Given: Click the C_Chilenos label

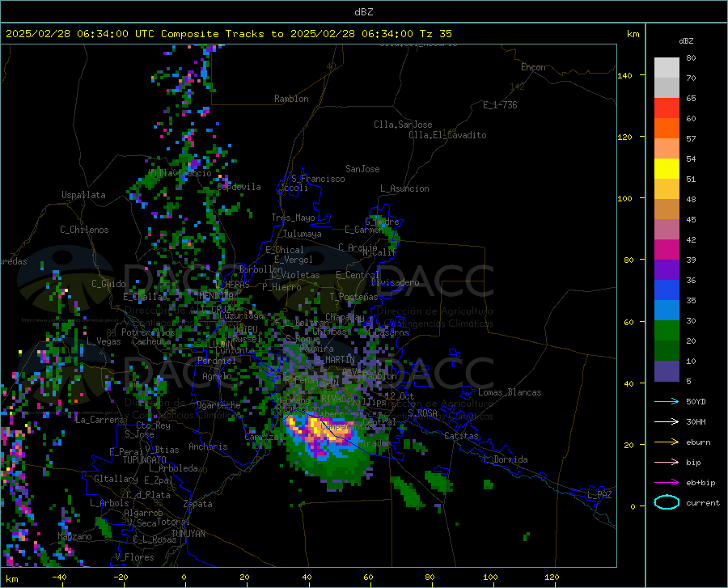Looking at the screenshot, I should (x=84, y=230).
